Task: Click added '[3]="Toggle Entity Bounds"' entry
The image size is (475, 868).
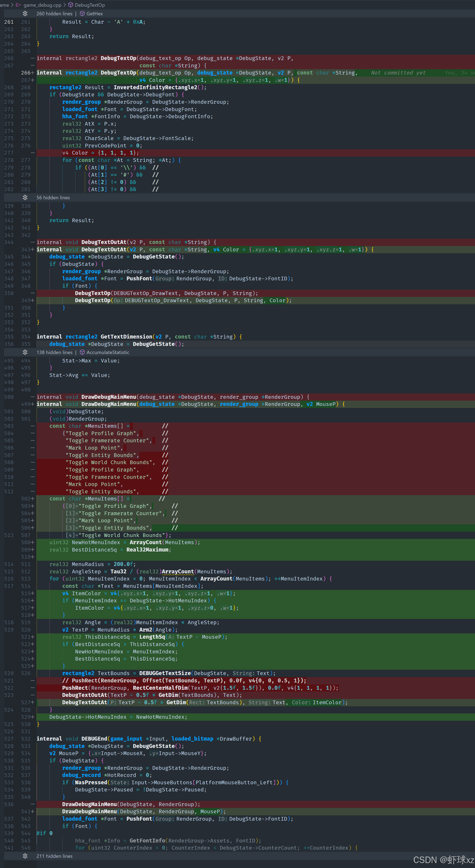Action: point(107,528)
